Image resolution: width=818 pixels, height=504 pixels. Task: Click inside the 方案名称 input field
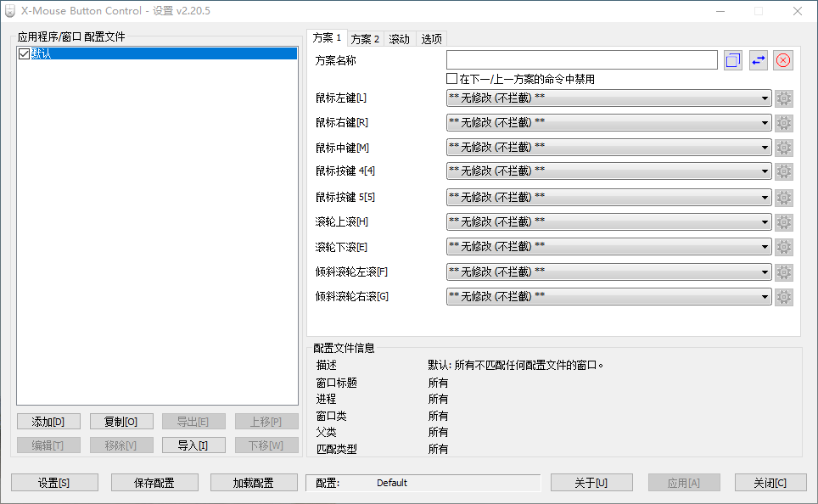581,59
